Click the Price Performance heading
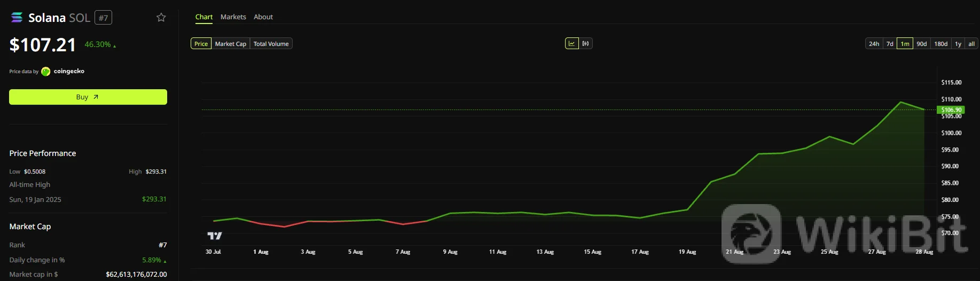Image resolution: width=980 pixels, height=281 pixels. click(43, 153)
